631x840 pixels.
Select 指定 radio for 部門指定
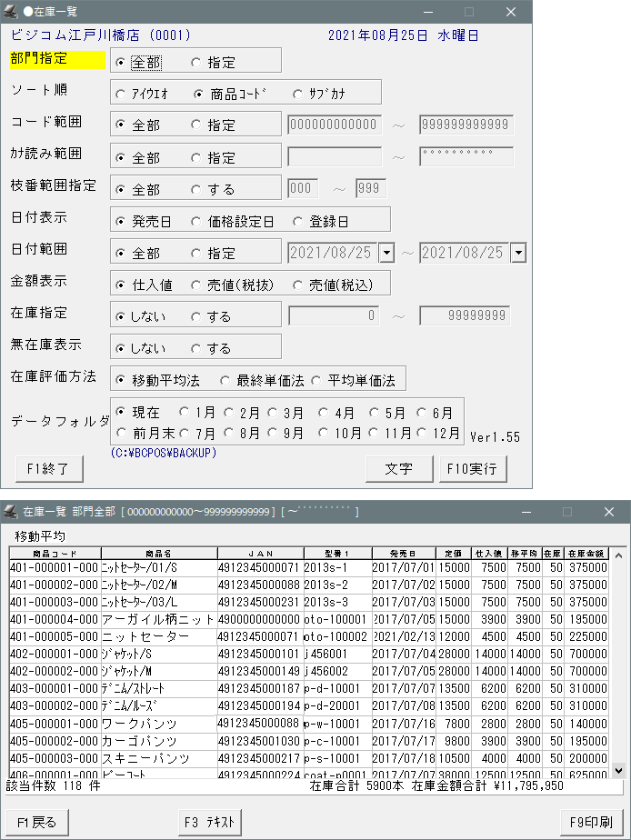[196, 63]
